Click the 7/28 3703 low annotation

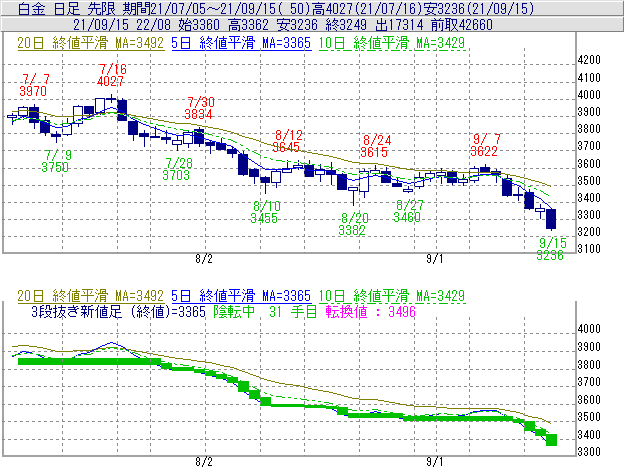coord(177,169)
